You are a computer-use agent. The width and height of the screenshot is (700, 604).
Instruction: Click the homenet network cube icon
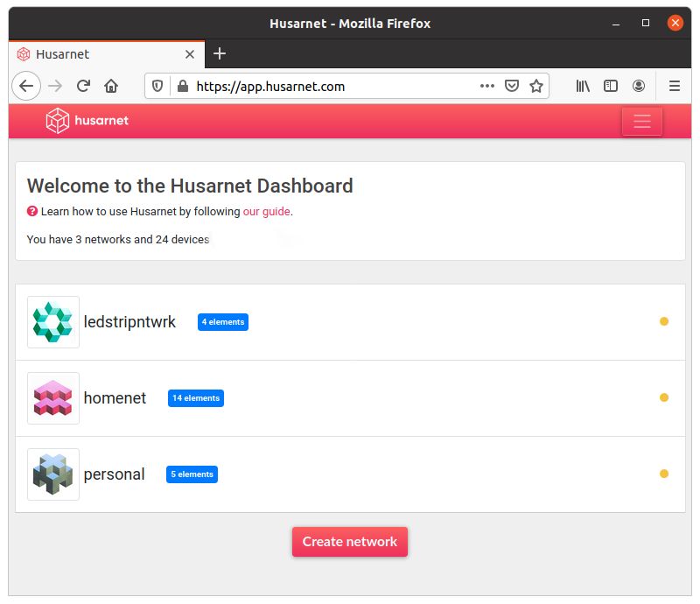tap(52, 397)
